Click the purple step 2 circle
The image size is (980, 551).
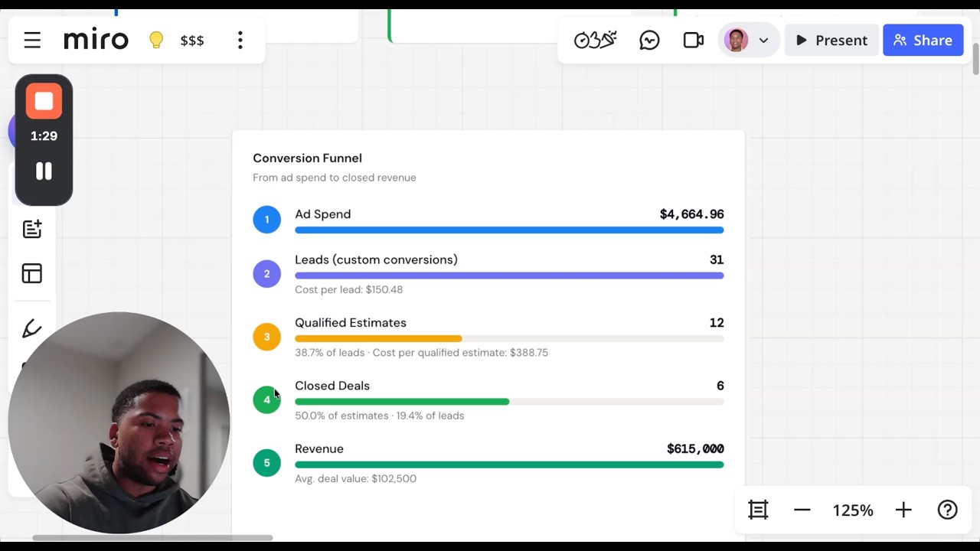[x=267, y=273]
